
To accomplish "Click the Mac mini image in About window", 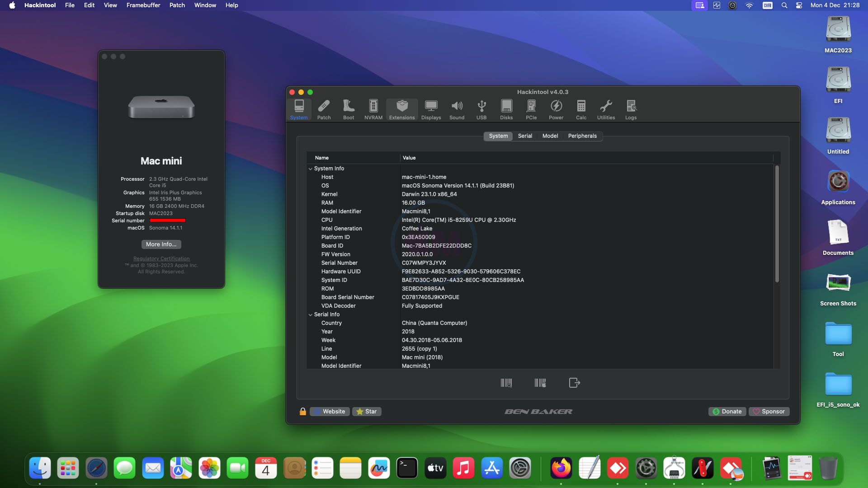I will point(161,107).
